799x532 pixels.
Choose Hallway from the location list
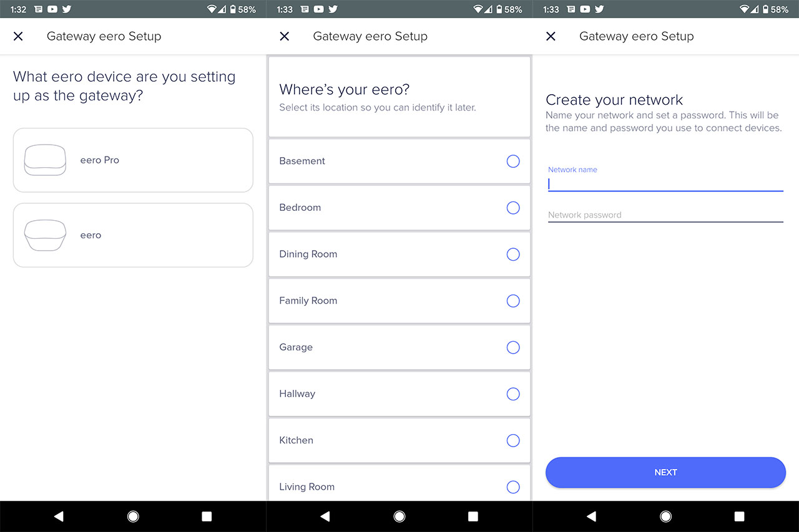click(x=399, y=394)
